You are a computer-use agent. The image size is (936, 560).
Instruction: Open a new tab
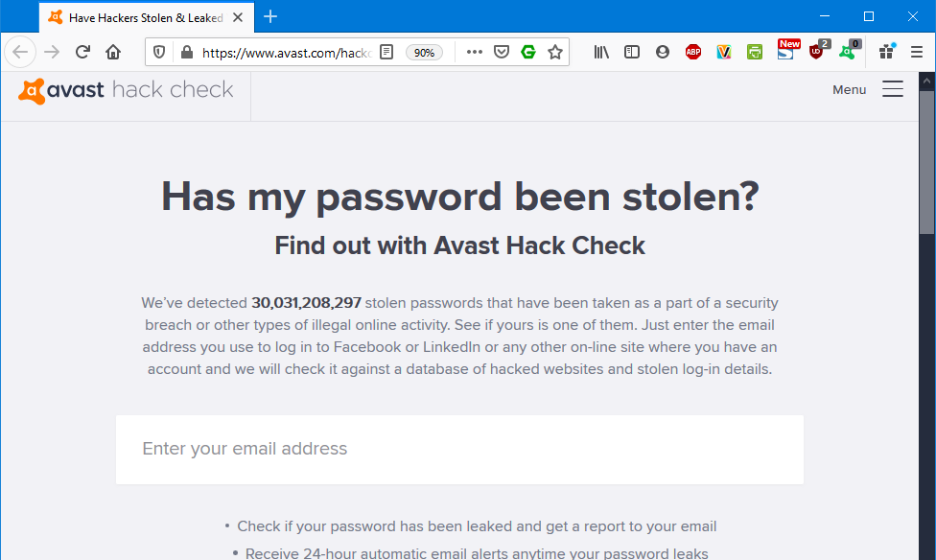(x=270, y=16)
